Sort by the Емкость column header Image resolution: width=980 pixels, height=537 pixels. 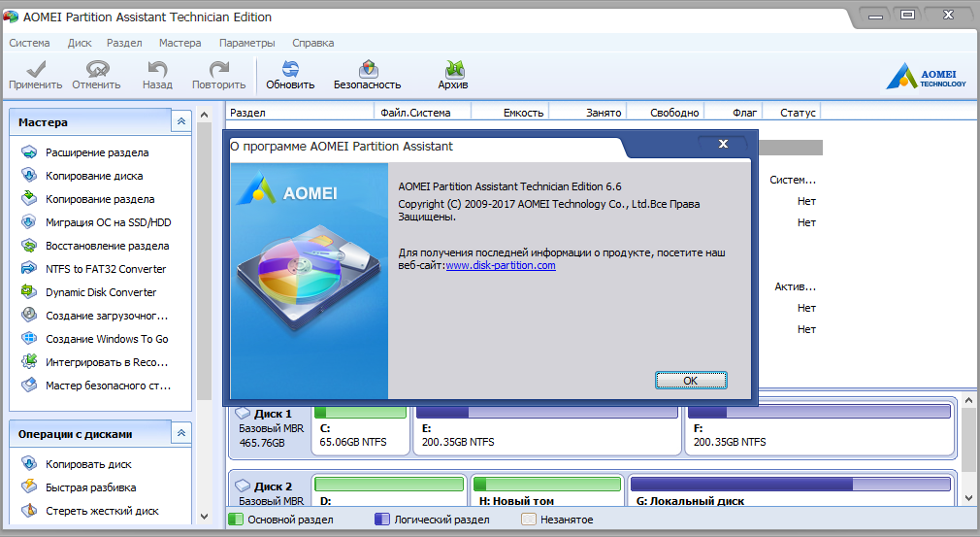(x=510, y=113)
